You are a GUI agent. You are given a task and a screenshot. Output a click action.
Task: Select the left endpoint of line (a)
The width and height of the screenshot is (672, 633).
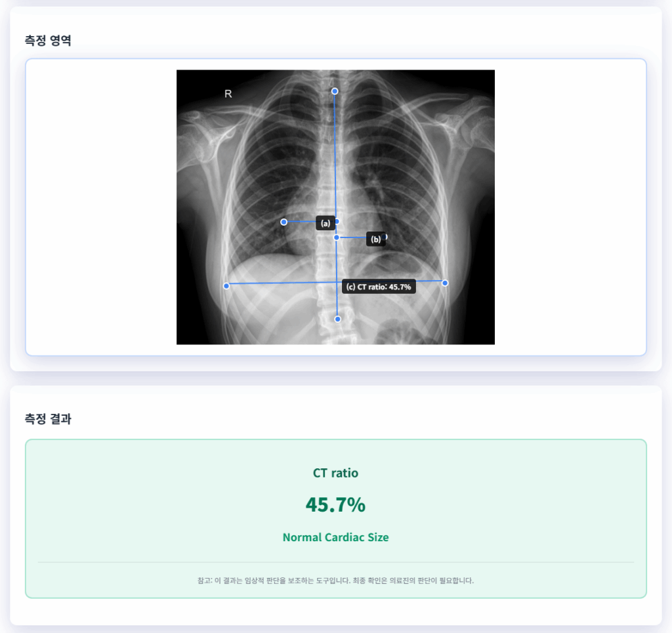284,222
